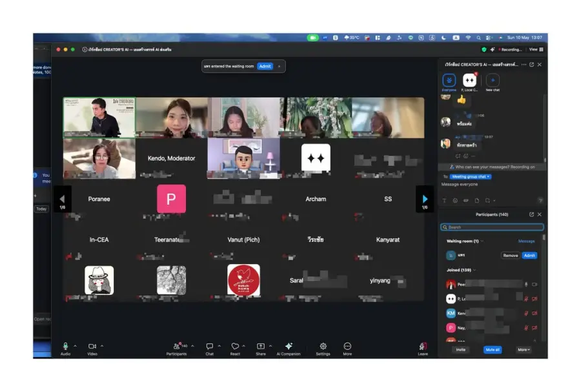Image resolution: width=581 pixels, height=392 pixels.
Task: Go to next gallery page arrow
Action: 425,199
